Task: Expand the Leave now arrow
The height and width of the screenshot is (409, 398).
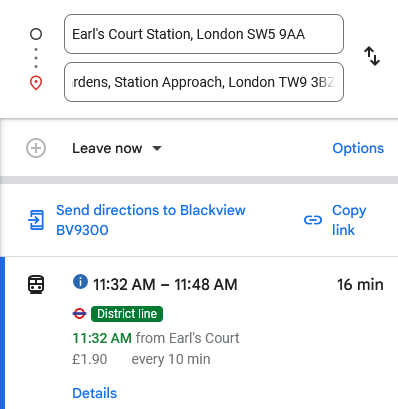Action: 157,148
